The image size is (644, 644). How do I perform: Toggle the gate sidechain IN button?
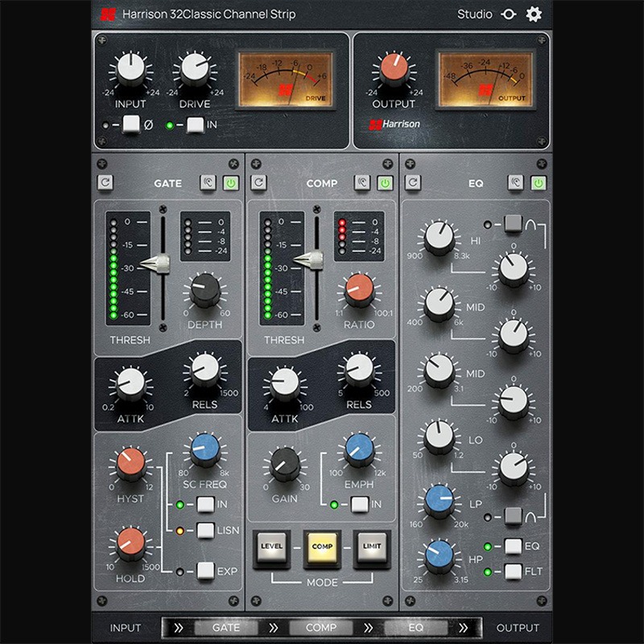205,505
